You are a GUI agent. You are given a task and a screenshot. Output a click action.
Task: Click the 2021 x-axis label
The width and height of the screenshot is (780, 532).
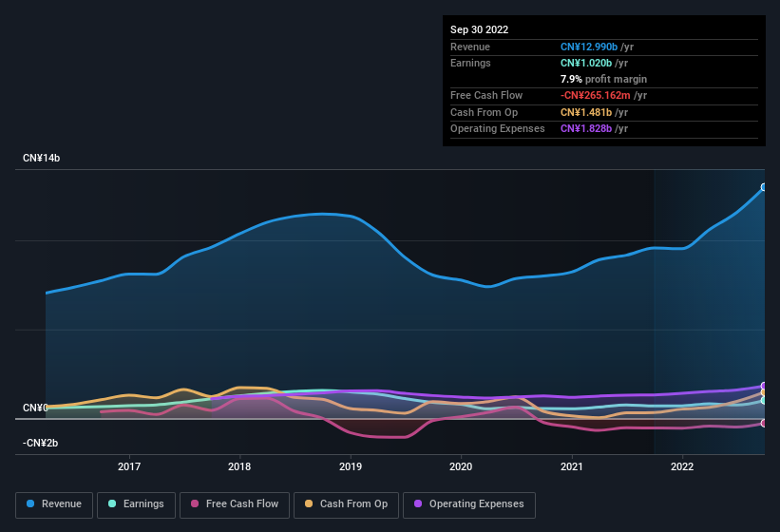tap(572, 466)
